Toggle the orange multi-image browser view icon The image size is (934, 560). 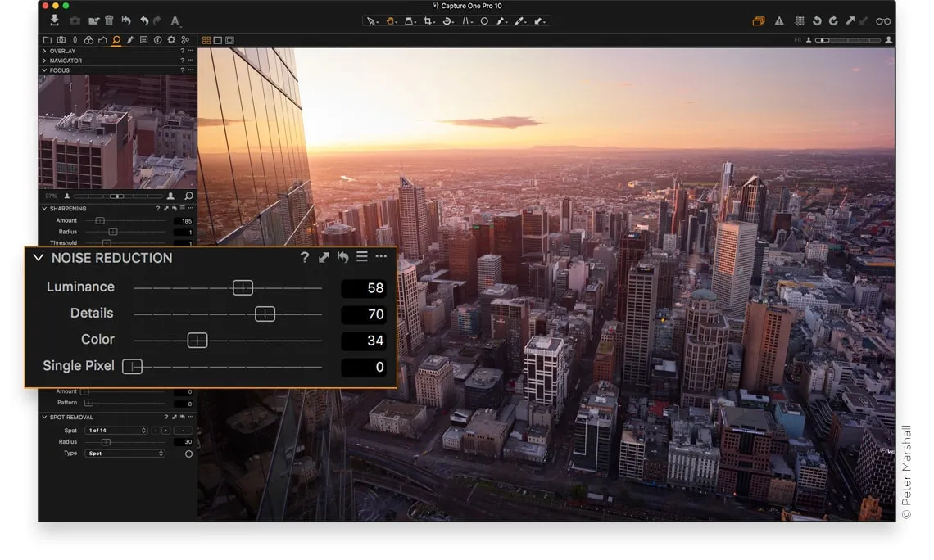(x=759, y=21)
